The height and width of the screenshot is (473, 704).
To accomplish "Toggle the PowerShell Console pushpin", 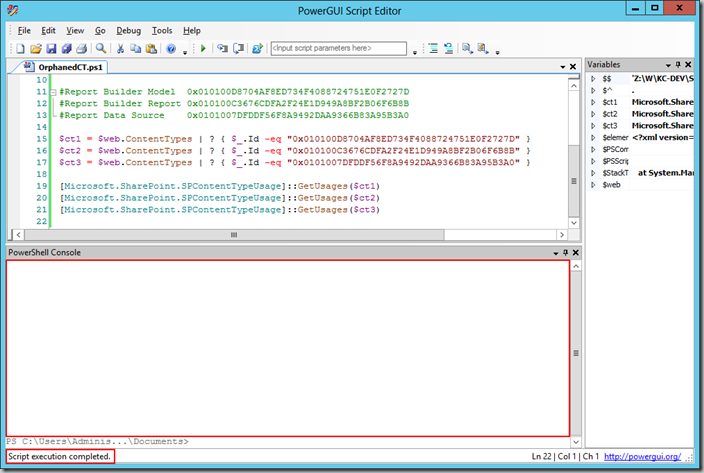I will point(566,253).
